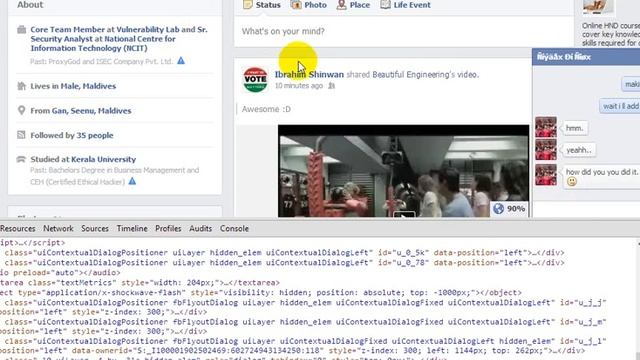Open the Online HND course ad text
This screenshot has height=360, width=640.
click(x=611, y=34)
